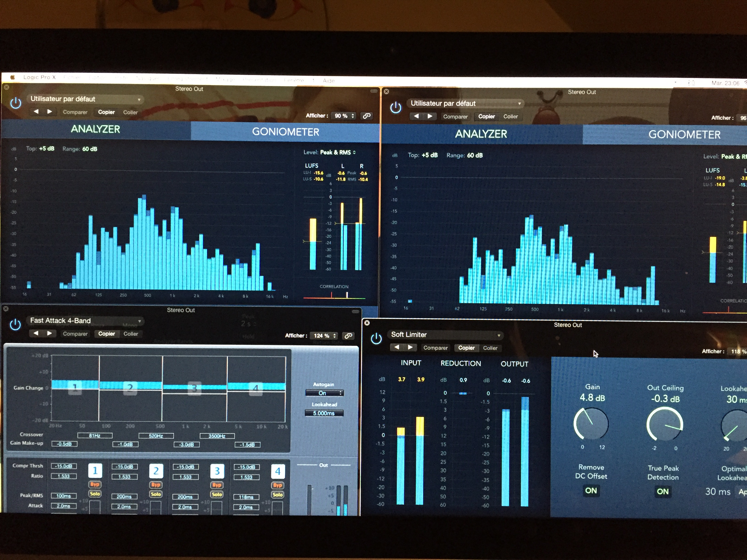The height and width of the screenshot is (560, 747).
Task: Close the Soft Limiter plugin window
Action: 367,323
